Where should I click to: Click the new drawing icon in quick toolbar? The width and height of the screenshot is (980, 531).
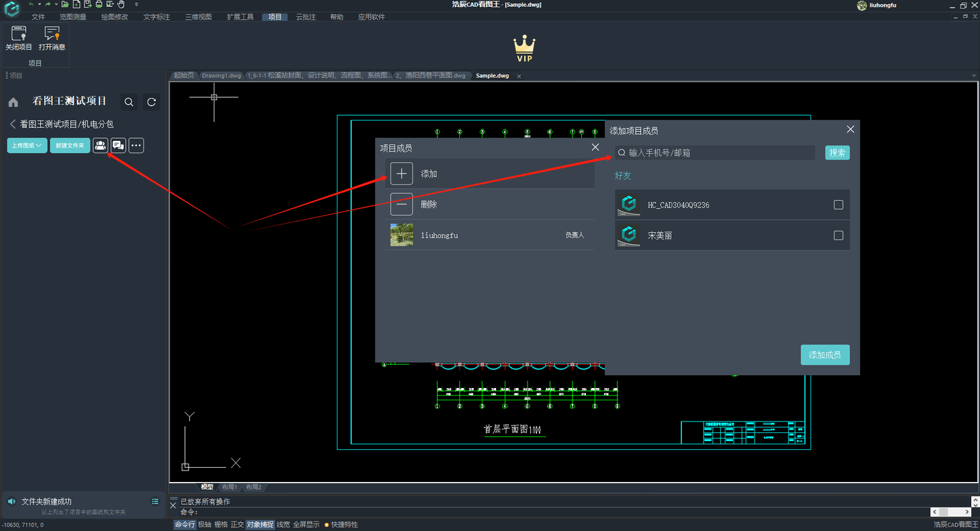[76, 4]
